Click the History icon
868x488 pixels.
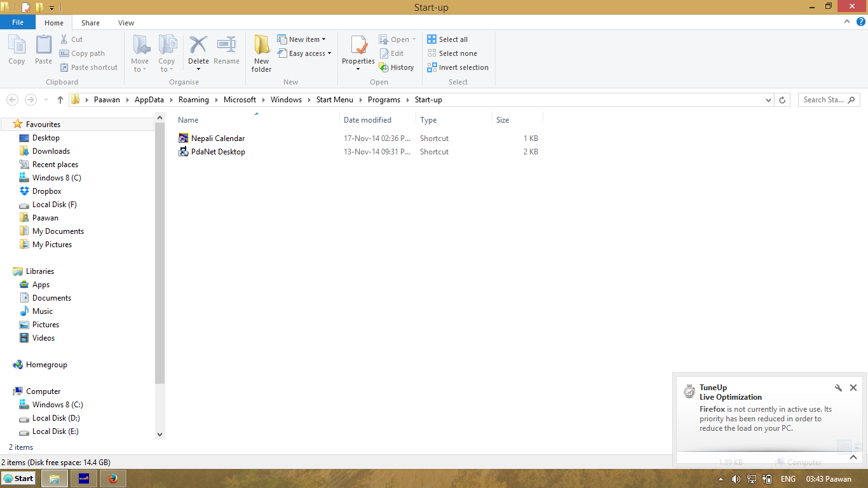[397, 67]
